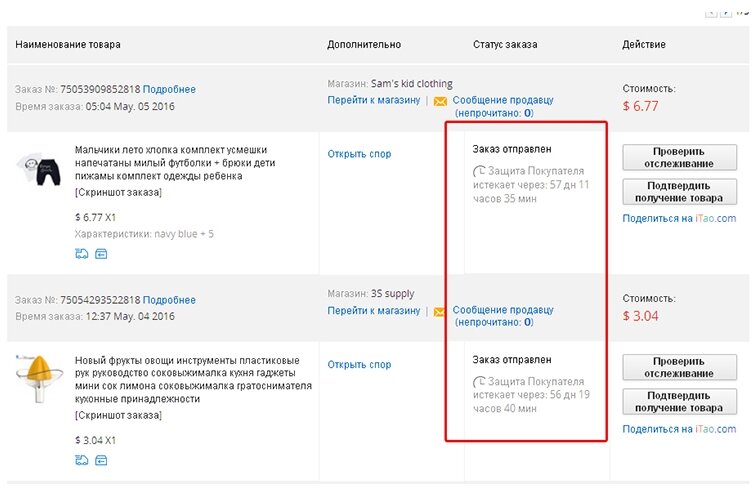Send message to seller 3S supply
This screenshot has width=755, height=488.
point(503,316)
